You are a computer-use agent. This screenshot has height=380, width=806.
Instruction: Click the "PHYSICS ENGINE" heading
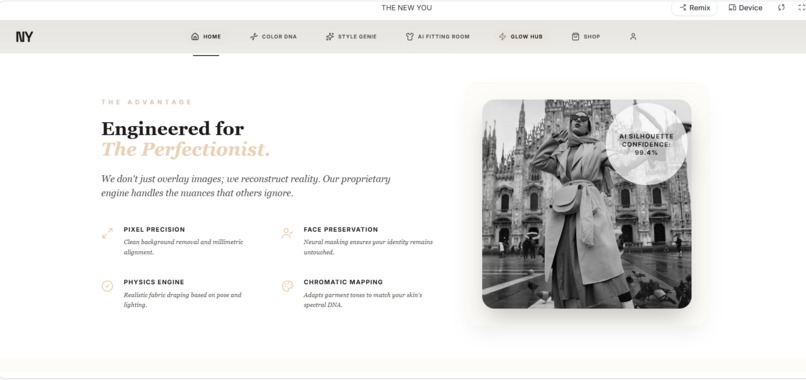click(154, 282)
